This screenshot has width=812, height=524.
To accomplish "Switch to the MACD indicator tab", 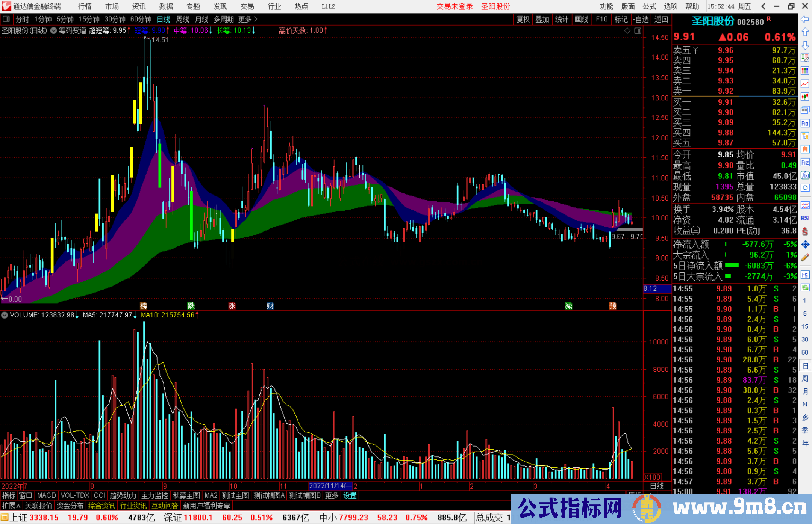I will coord(46,495).
